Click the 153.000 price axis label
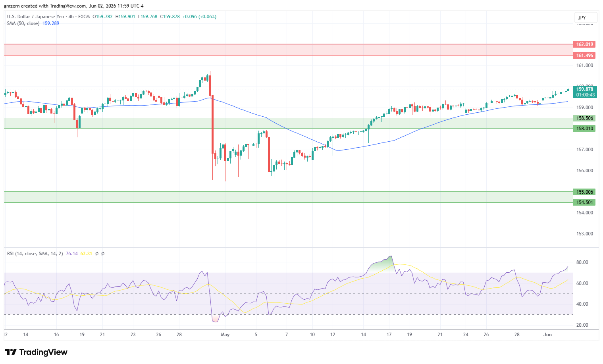603x364 pixels. click(585, 234)
